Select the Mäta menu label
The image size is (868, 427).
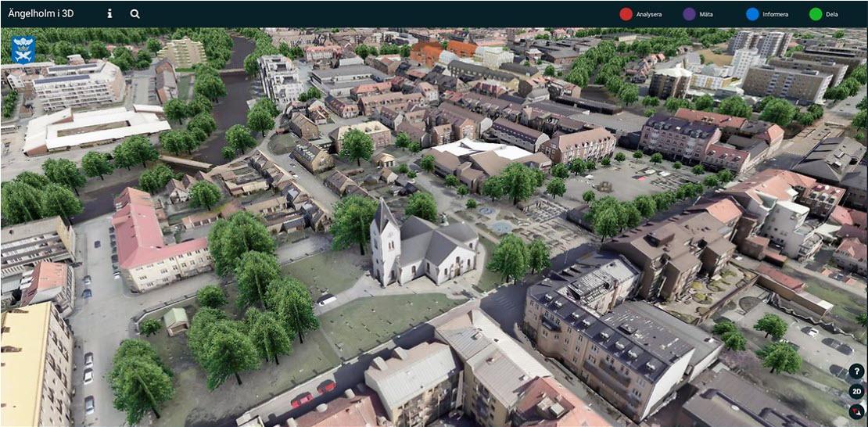point(705,14)
